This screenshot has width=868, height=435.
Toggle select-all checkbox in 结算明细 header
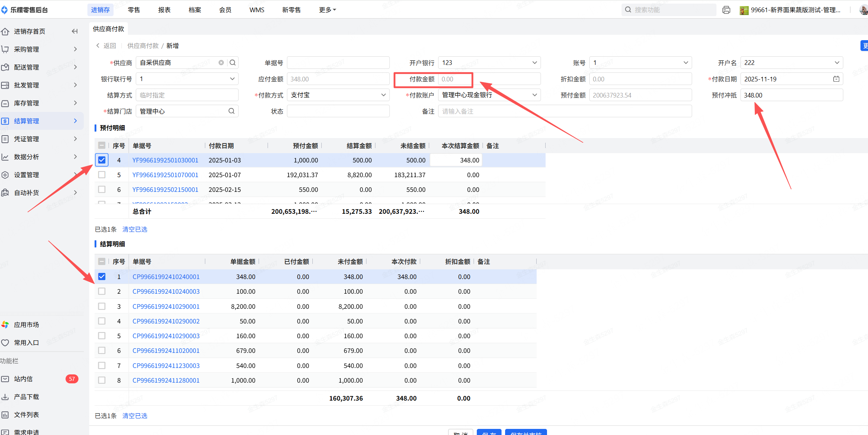(x=102, y=261)
